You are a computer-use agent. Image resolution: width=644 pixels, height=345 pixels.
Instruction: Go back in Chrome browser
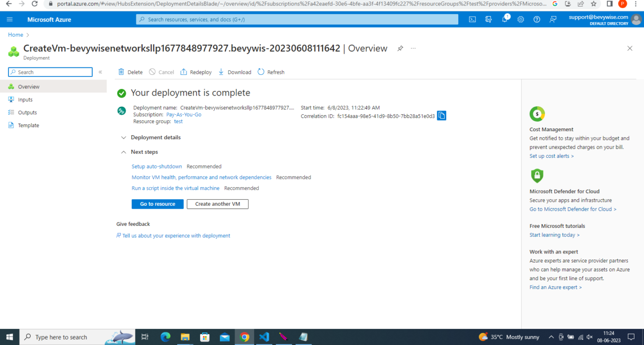pos(8,4)
